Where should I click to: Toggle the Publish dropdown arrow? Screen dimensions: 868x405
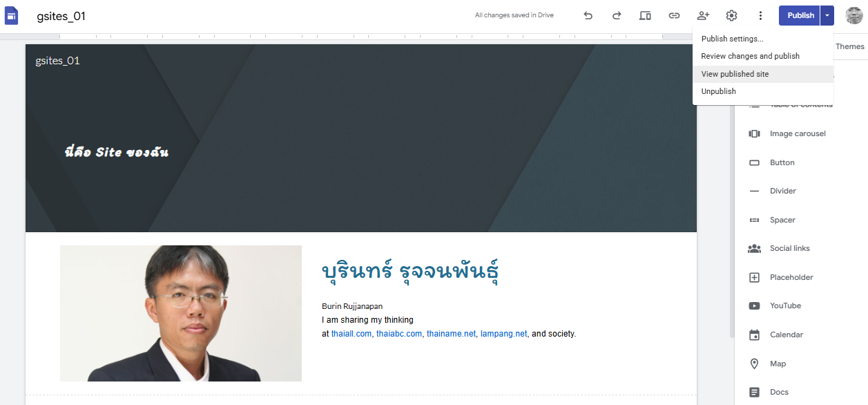point(827,15)
